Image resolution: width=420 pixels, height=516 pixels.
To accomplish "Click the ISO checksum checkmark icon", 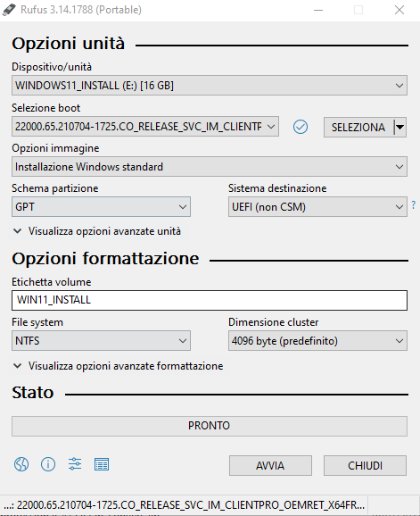I will tap(301, 127).
